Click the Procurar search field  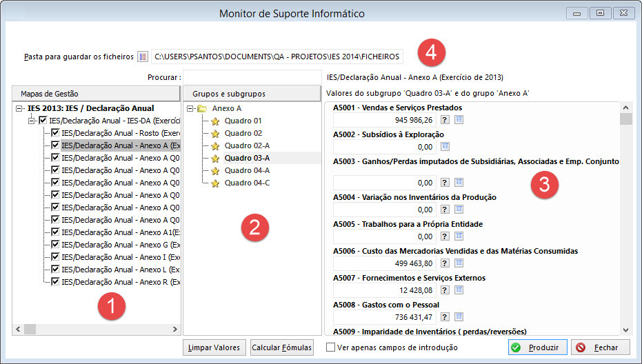[252, 77]
